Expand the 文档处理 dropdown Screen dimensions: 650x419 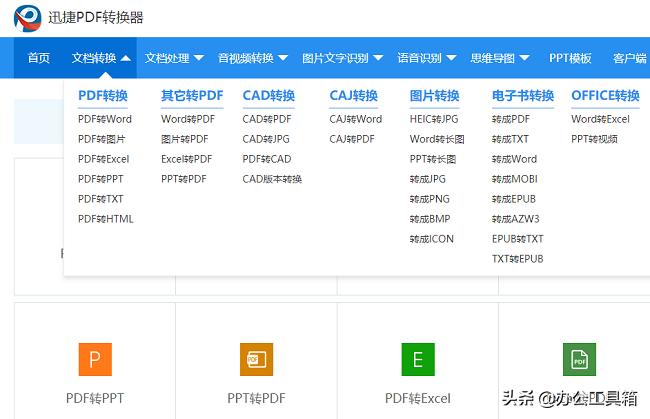(x=199, y=58)
